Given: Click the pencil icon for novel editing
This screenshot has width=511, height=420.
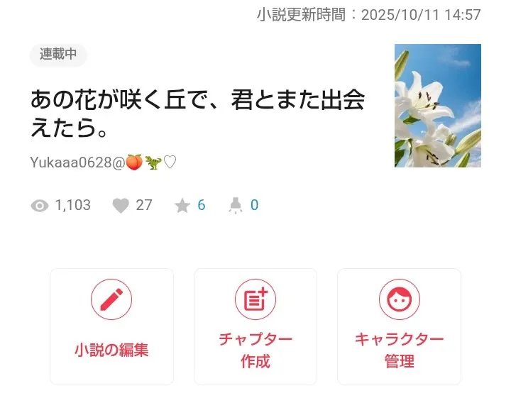Looking at the screenshot, I should pos(111,299).
